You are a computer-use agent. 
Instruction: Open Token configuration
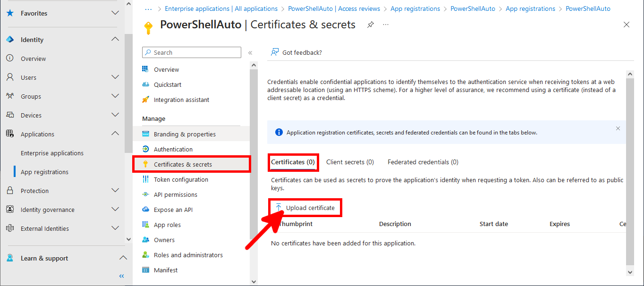tap(180, 179)
